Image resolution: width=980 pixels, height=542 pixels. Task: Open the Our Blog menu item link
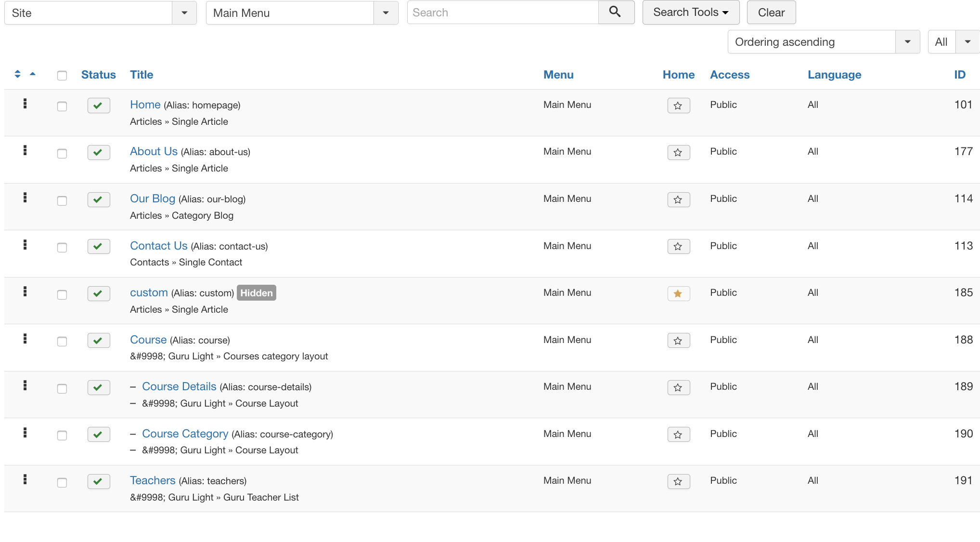(153, 198)
